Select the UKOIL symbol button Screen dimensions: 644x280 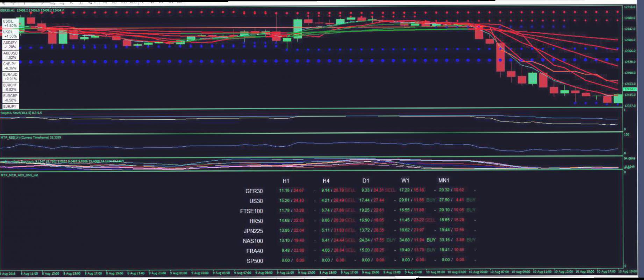[10, 34]
